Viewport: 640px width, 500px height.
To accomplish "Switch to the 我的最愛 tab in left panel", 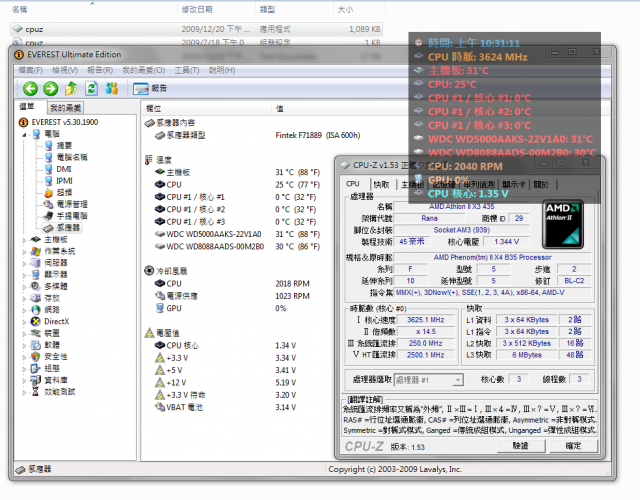I will click(x=65, y=108).
